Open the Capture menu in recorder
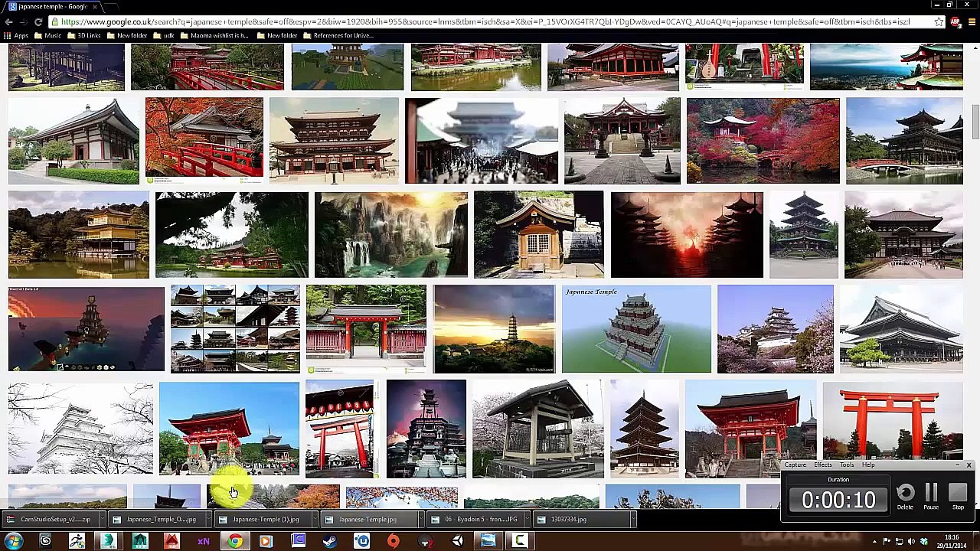The image size is (980, 551). [x=795, y=465]
